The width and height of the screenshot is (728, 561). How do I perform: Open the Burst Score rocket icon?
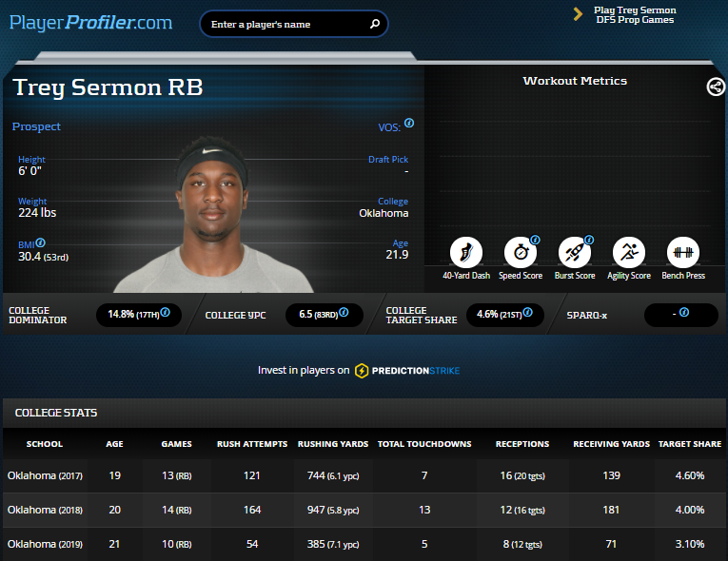point(574,253)
